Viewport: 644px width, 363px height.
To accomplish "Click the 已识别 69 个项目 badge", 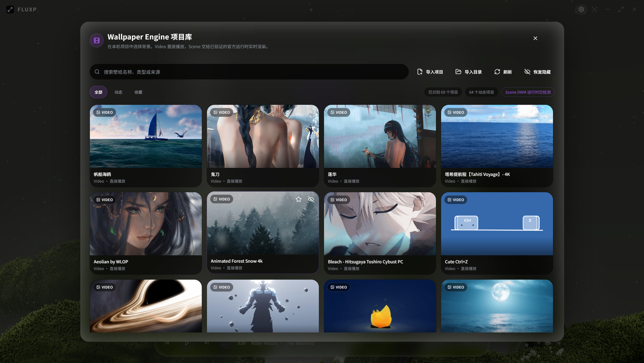I will [443, 92].
